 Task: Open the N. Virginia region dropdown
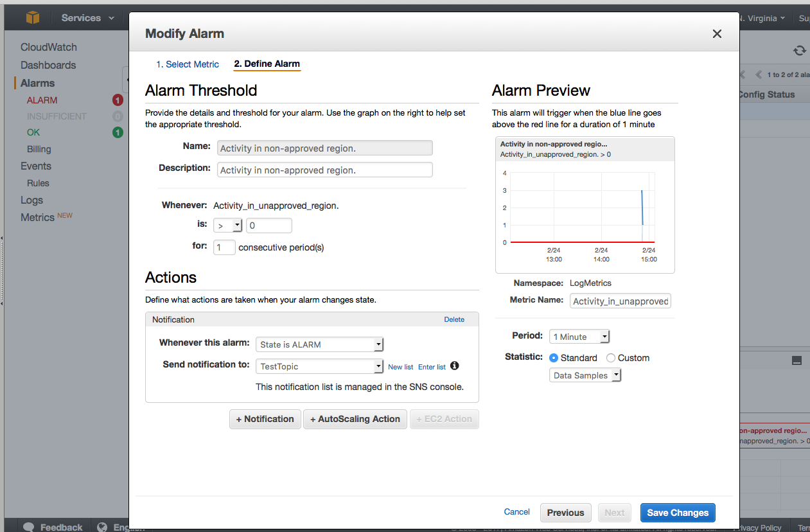point(762,18)
